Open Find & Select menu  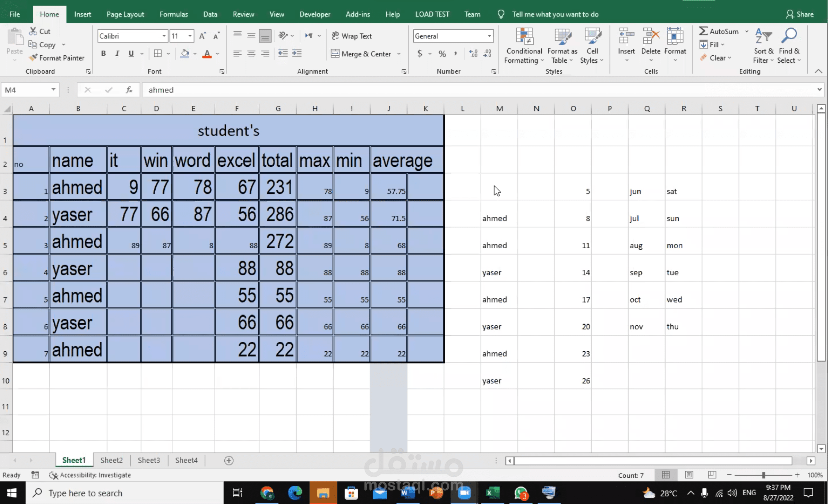[x=789, y=46]
